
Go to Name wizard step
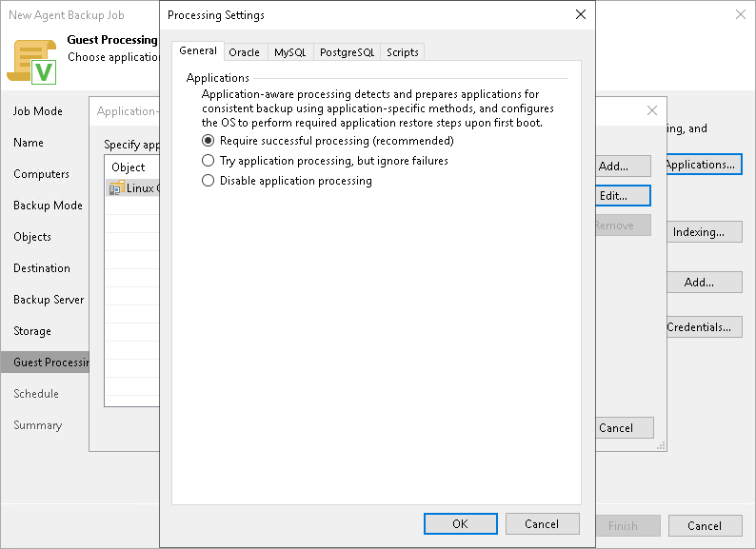[x=29, y=143]
